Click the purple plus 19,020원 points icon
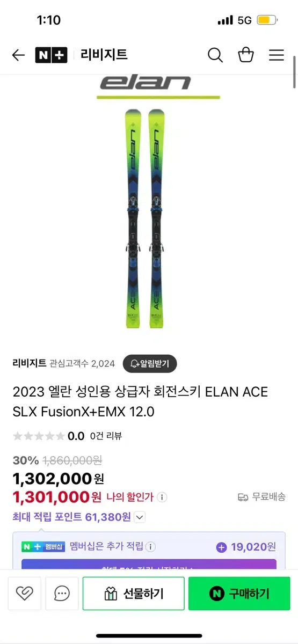Screen dimensions: 298x644 [x=221, y=547]
